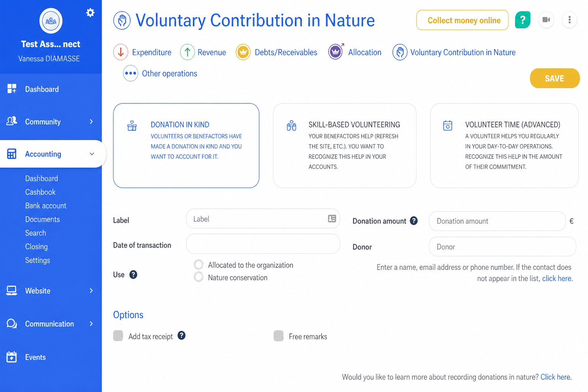Enable the Add tax receipt checkbox
Viewport: 588px width, 392px height.
coord(118,336)
